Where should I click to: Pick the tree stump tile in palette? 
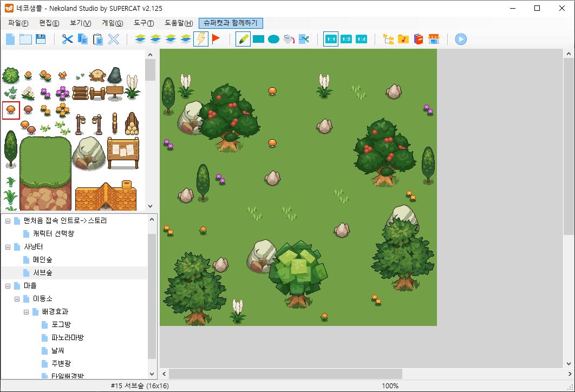[97, 76]
